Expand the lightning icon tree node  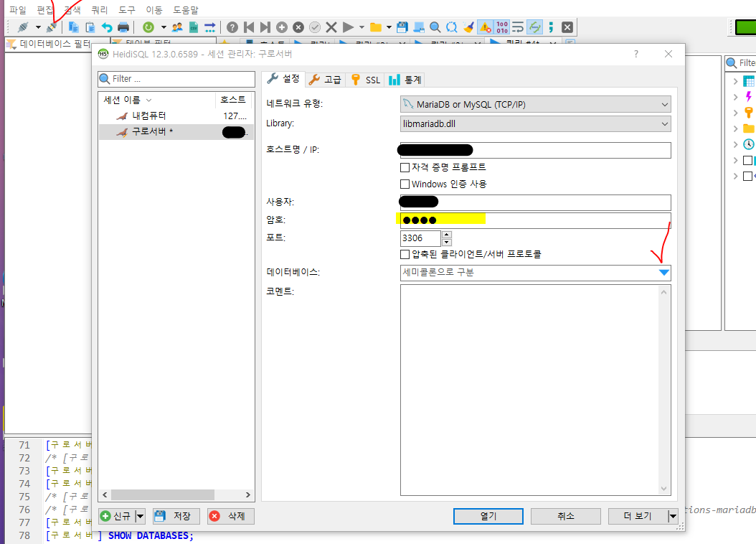[735, 97]
